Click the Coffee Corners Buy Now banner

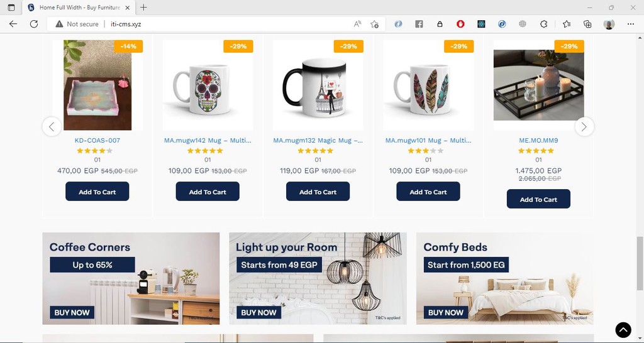tap(131, 278)
